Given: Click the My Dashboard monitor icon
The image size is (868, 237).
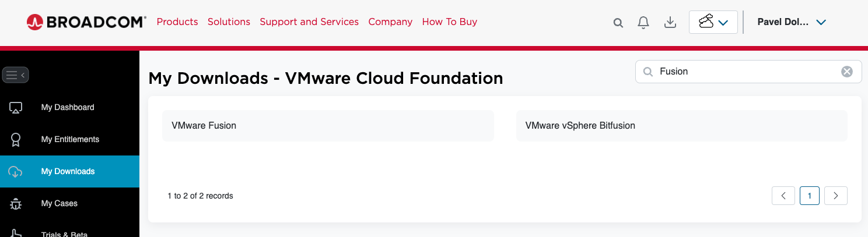Looking at the screenshot, I should (16, 108).
